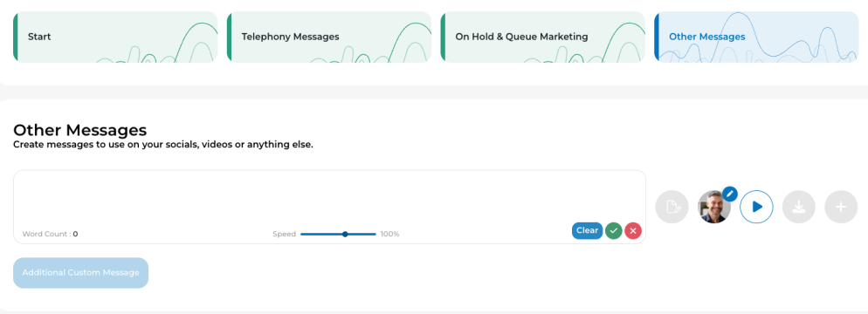Click the Other Messages heading
This screenshot has height=314, width=868.
coord(80,130)
